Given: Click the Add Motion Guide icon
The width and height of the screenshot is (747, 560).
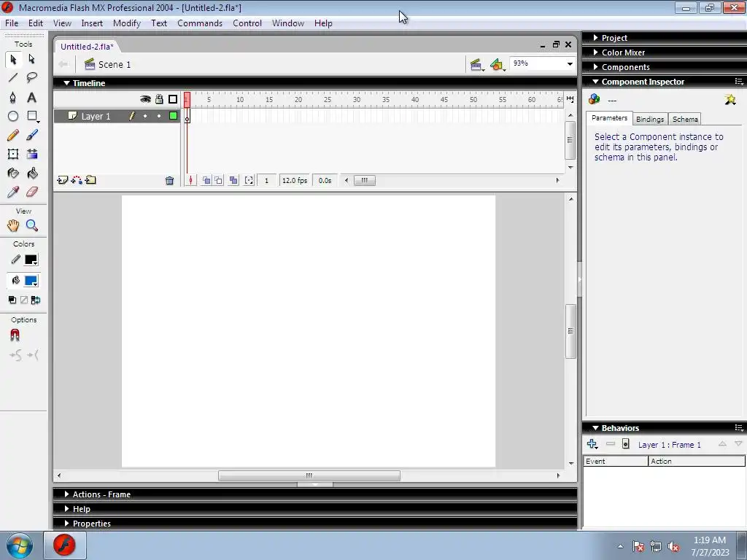Looking at the screenshot, I should click(76, 180).
